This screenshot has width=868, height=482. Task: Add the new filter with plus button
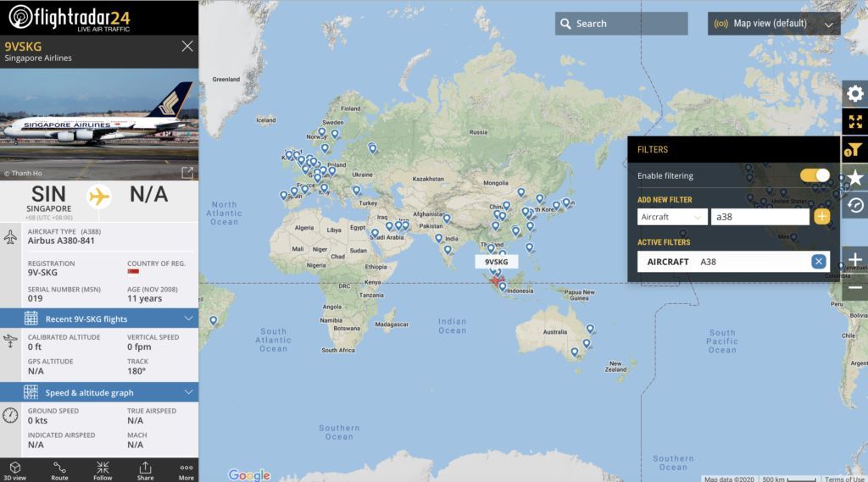point(821,216)
